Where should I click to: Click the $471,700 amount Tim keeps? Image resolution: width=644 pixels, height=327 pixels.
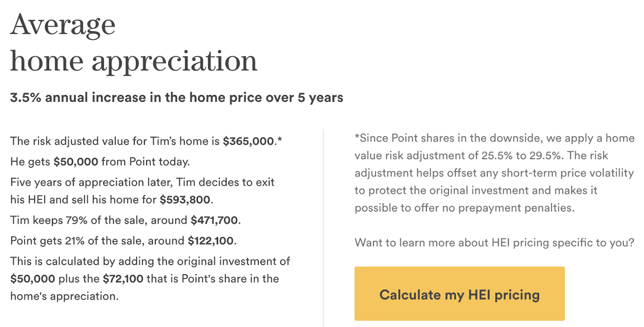(x=214, y=220)
